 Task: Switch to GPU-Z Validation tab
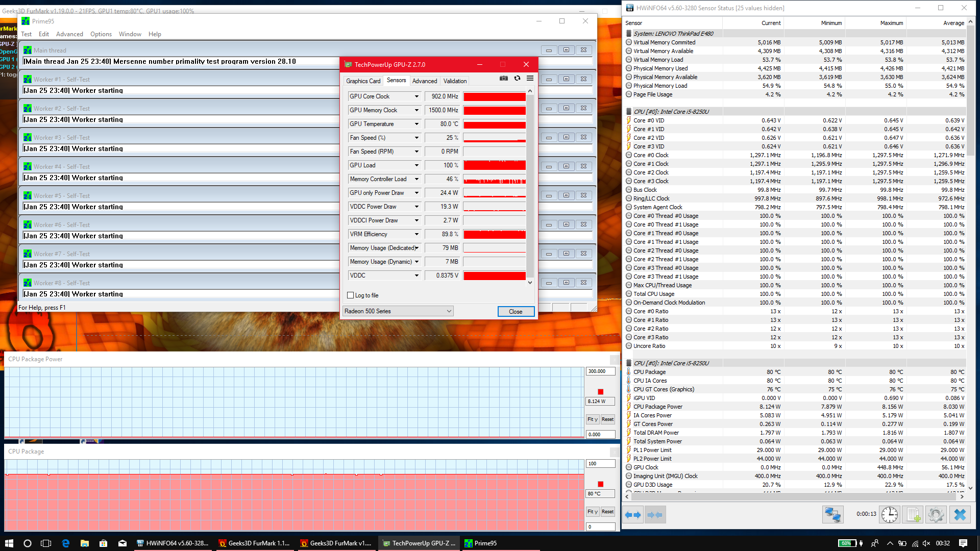pos(455,81)
